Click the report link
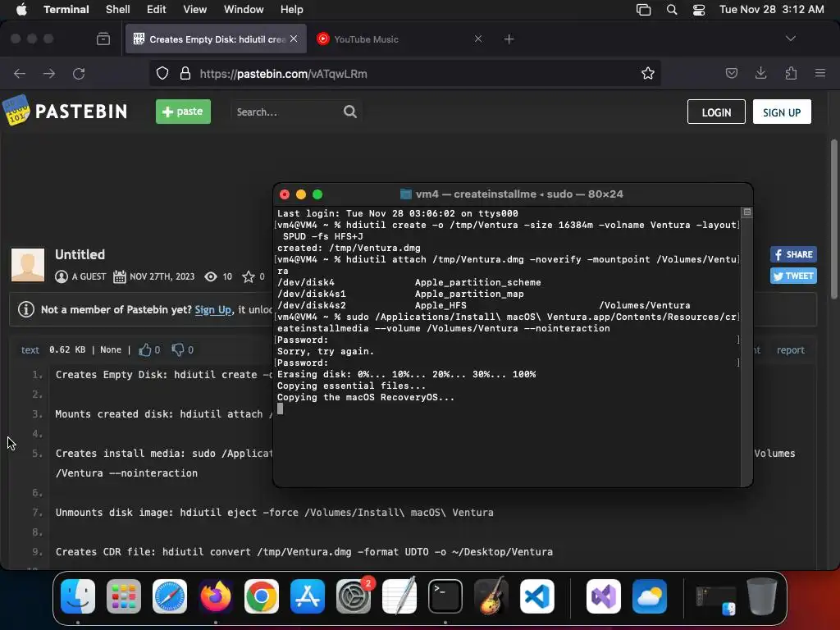This screenshot has height=630, width=840. pyautogui.click(x=791, y=349)
